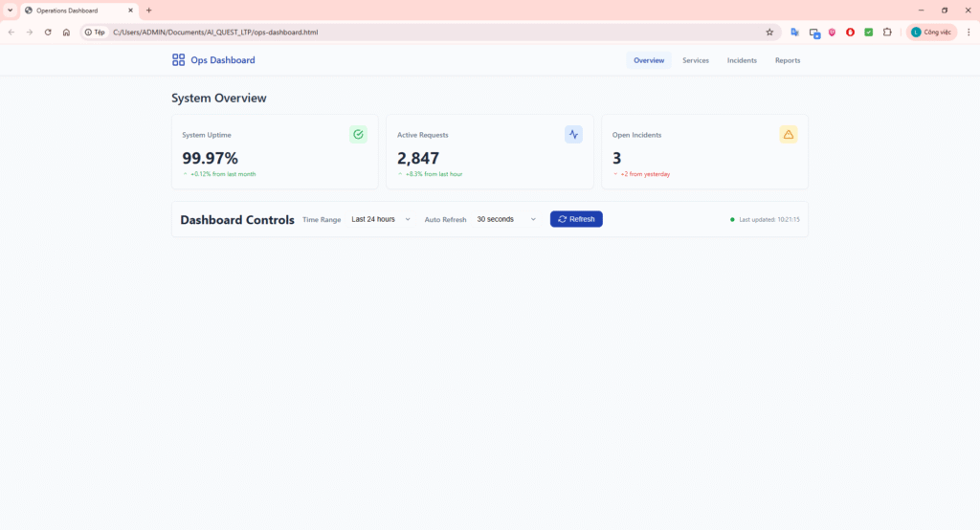Screen dimensions: 980x530
Task: Click the Ops Dashboard grid logo icon
Action: 178,60
